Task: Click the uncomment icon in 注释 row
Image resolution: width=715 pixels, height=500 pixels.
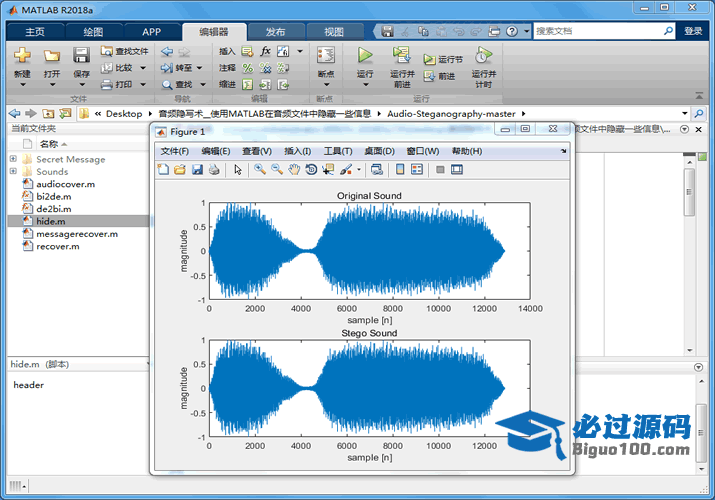Action: (x=265, y=68)
